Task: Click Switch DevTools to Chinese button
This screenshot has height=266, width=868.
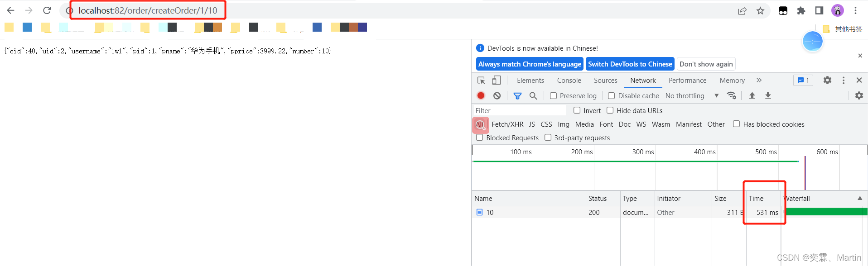Action: click(x=630, y=64)
